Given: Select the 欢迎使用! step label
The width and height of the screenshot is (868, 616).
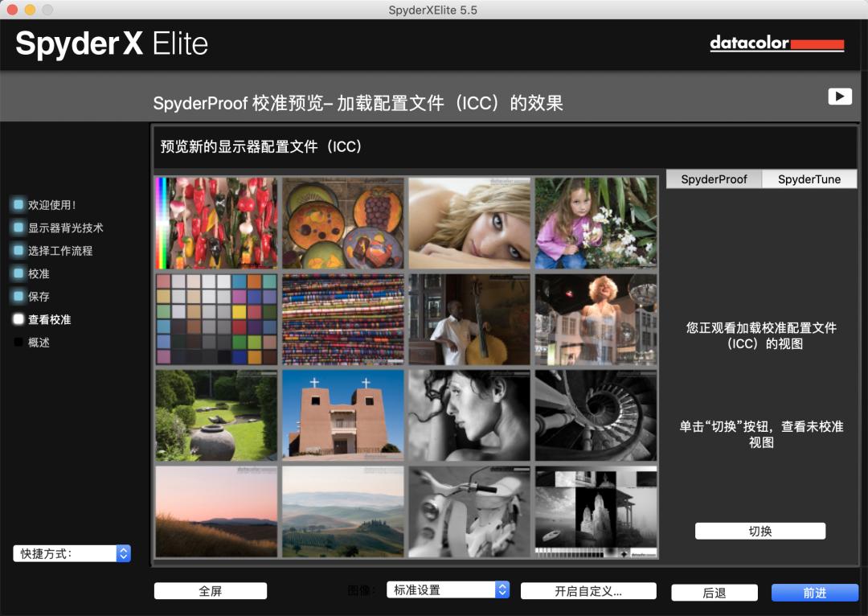Looking at the screenshot, I should (x=52, y=205).
